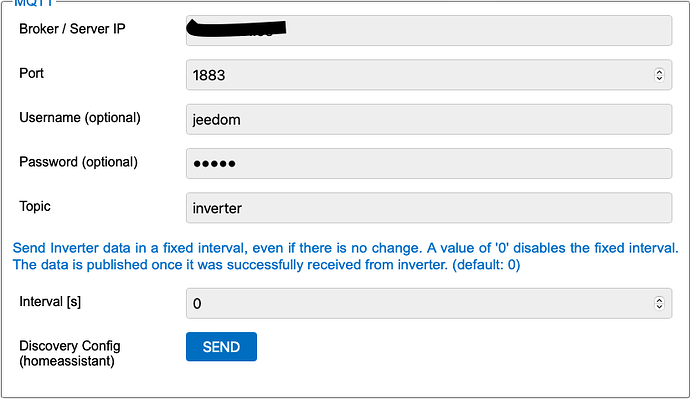Click the masked Password input field
The image size is (690, 399).
pos(429,164)
